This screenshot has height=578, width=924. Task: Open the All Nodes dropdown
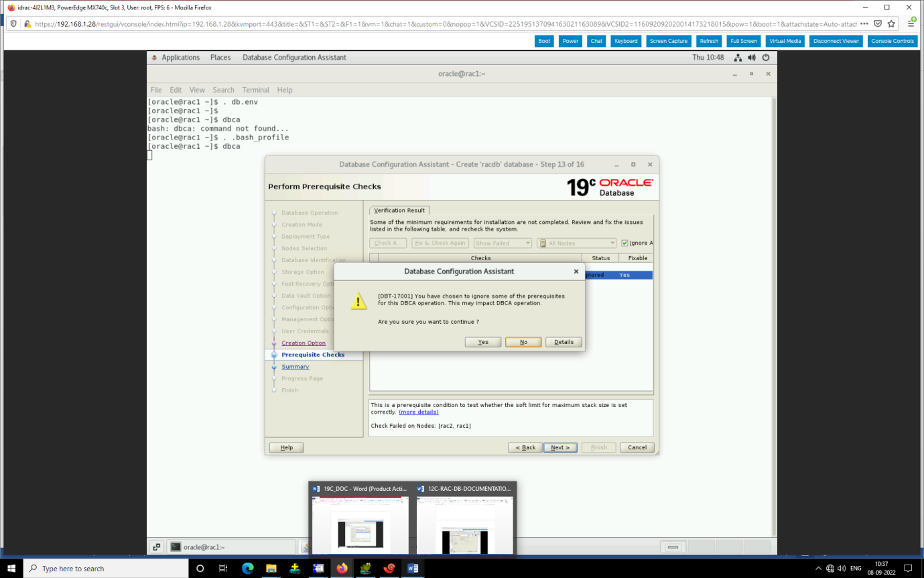(x=577, y=243)
